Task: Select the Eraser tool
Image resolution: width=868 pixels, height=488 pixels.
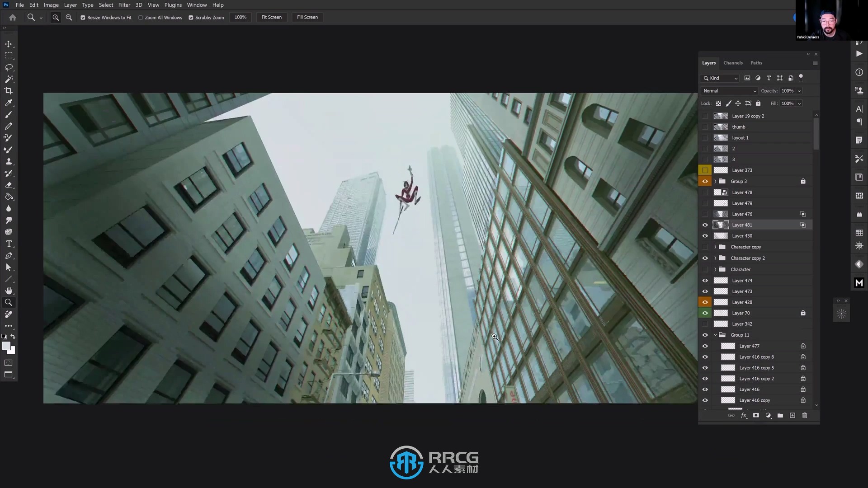Action: coord(9,185)
